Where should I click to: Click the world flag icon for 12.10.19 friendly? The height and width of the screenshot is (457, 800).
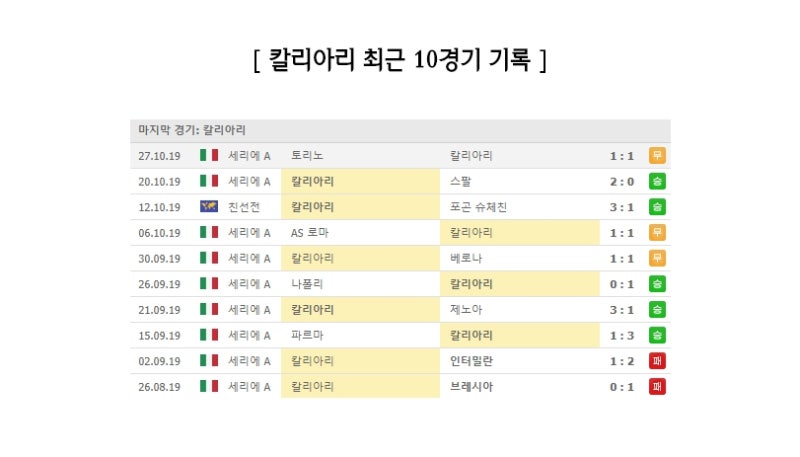(x=209, y=207)
